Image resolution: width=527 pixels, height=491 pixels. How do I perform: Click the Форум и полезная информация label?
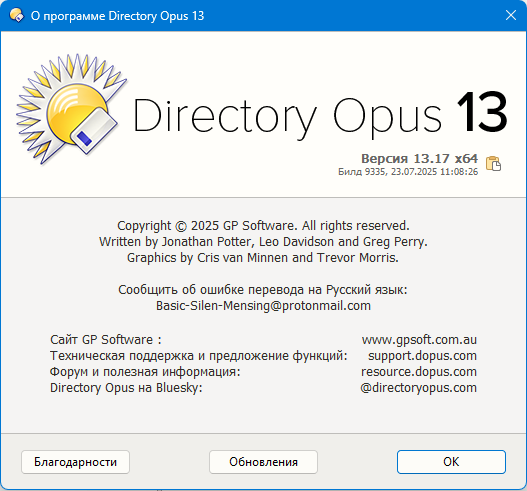tap(145, 372)
